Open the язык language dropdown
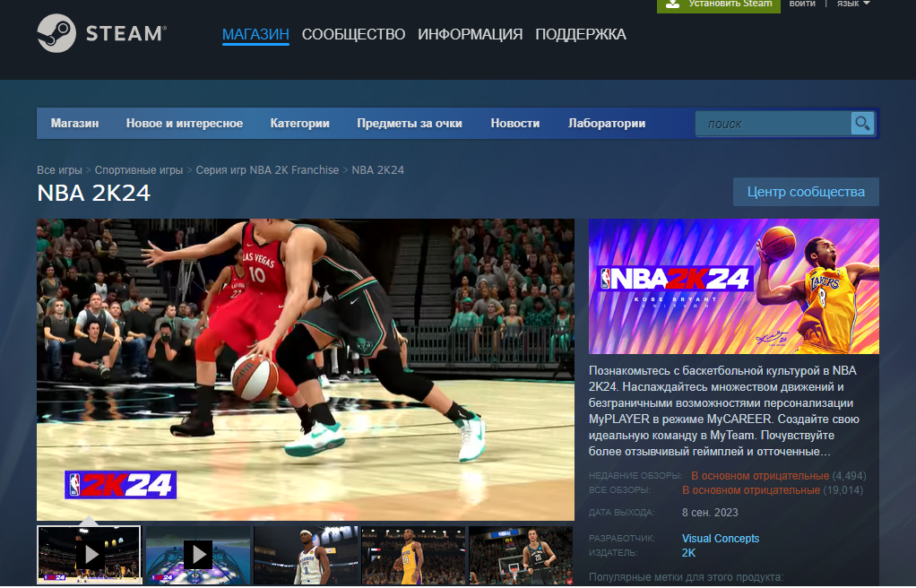Image resolution: width=916 pixels, height=588 pixels. (853, 4)
